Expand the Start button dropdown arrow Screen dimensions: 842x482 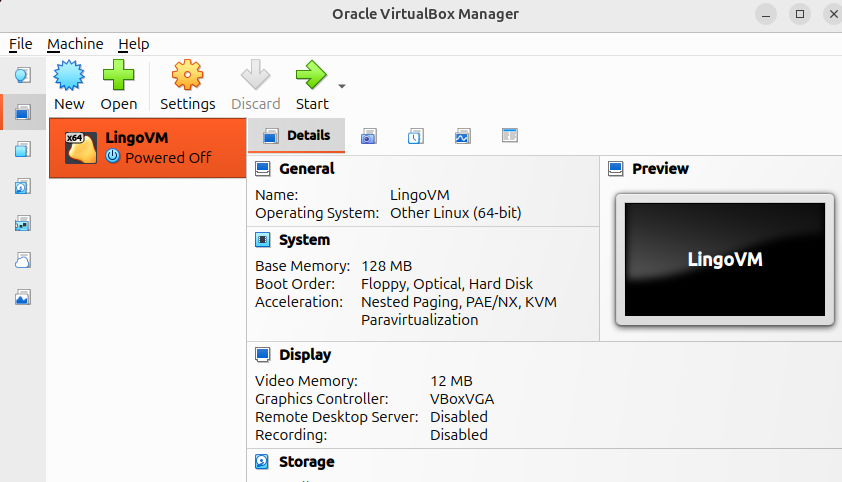[x=342, y=87]
